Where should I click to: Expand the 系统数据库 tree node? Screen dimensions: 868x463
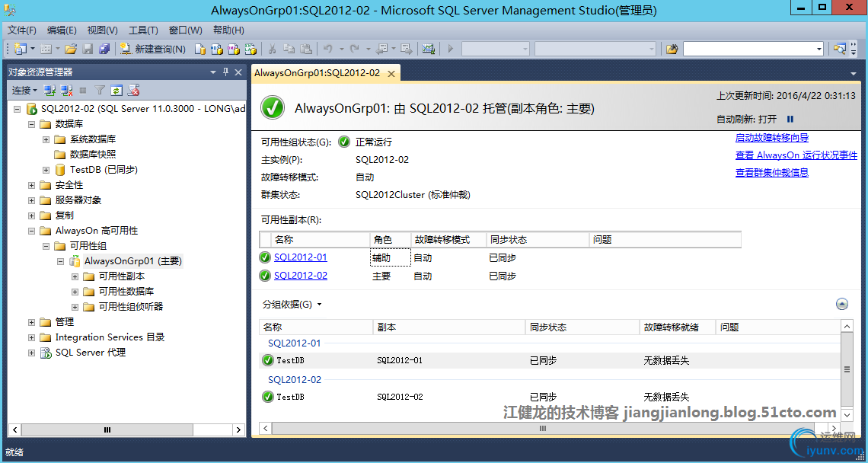(x=46, y=139)
